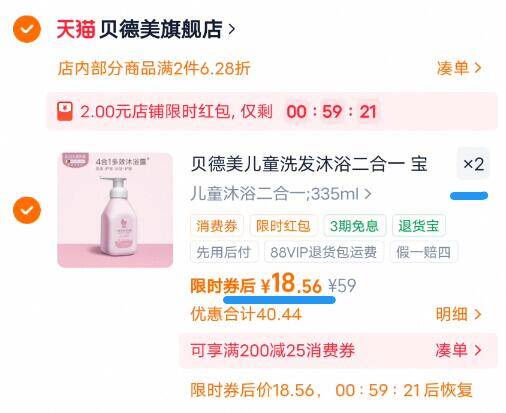
Task: Tap the red envelope icon
Action: [x=65, y=111]
